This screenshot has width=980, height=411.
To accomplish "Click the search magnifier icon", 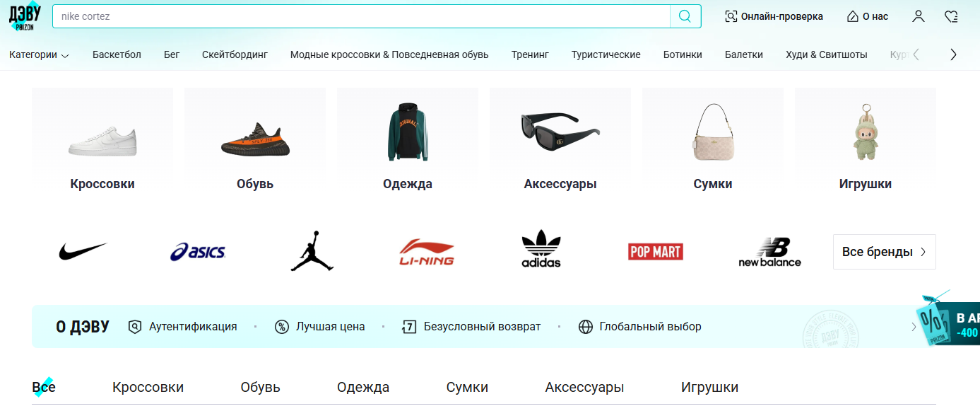I will 685,16.
